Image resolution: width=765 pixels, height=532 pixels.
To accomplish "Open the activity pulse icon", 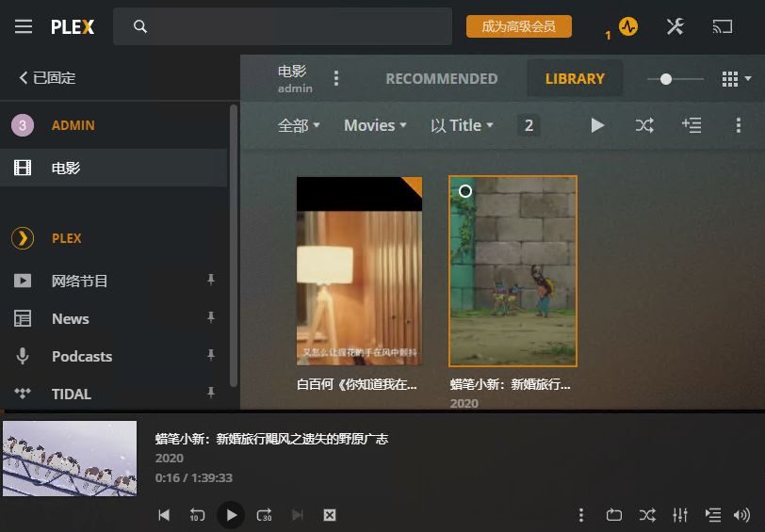I will 627,26.
